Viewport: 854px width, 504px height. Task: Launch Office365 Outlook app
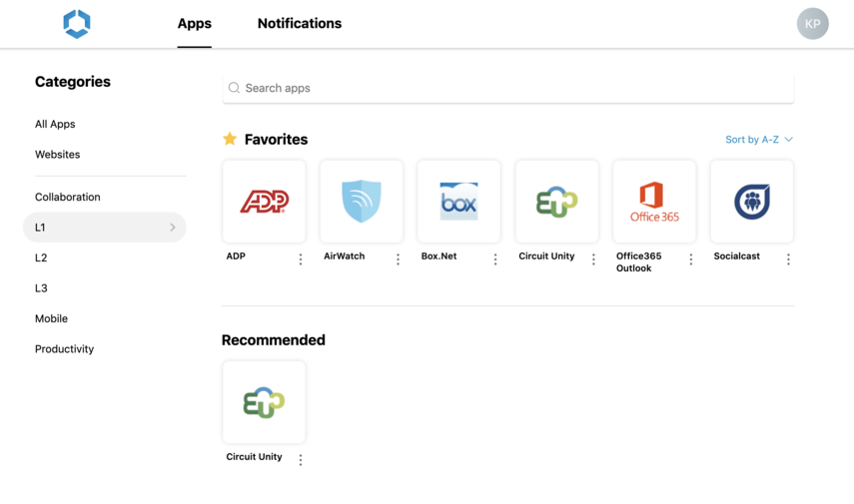click(654, 202)
